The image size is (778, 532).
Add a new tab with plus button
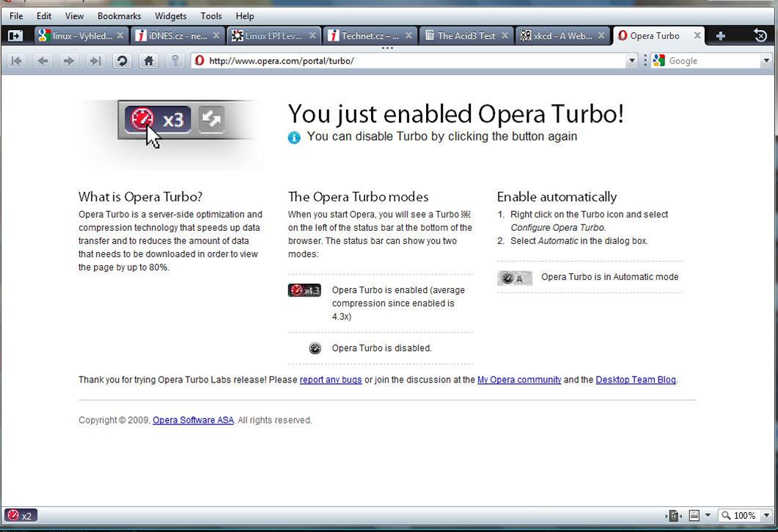pos(720,35)
